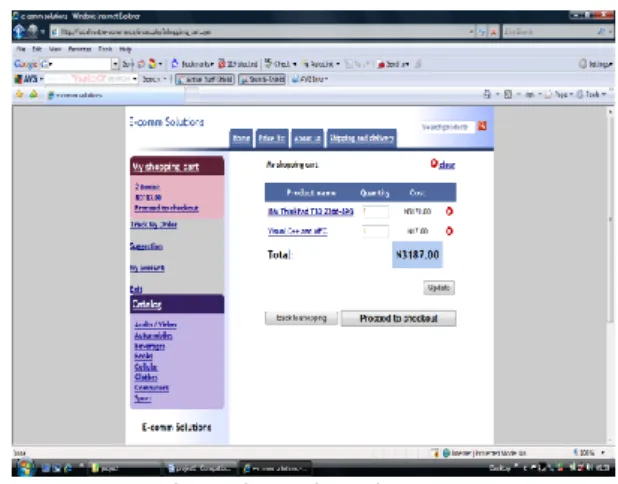Click the Search-Shield toolbar button
The image size is (618, 484).
262,79
